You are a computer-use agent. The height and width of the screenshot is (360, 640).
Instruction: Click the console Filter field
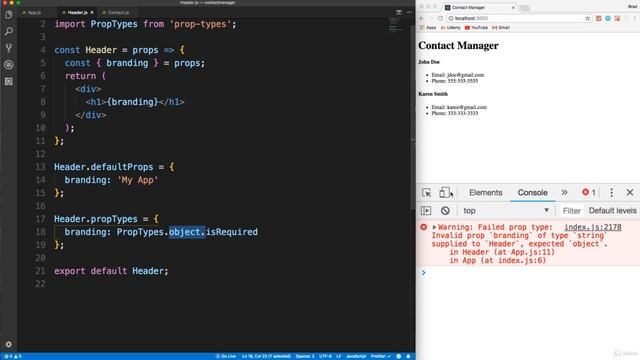click(x=571, y=211)
